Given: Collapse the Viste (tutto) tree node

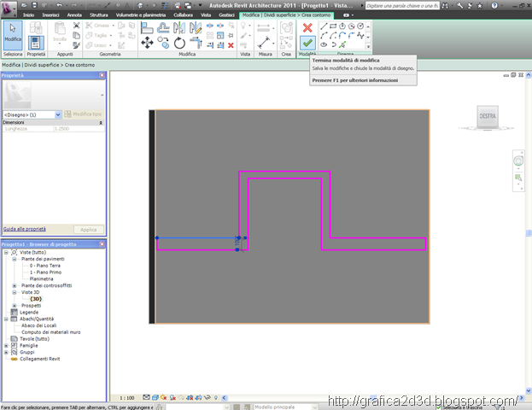Looking at the screenshot, I should [7, 253].
